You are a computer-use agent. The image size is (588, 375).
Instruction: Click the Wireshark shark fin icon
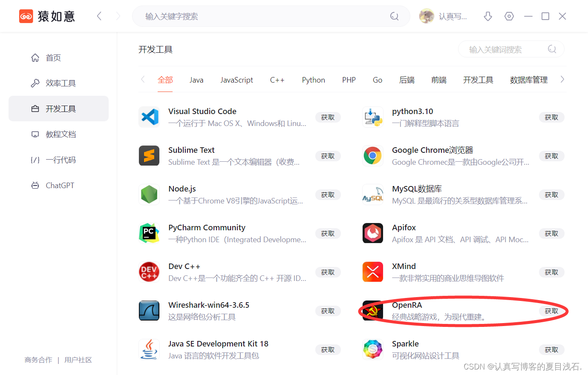149,311
